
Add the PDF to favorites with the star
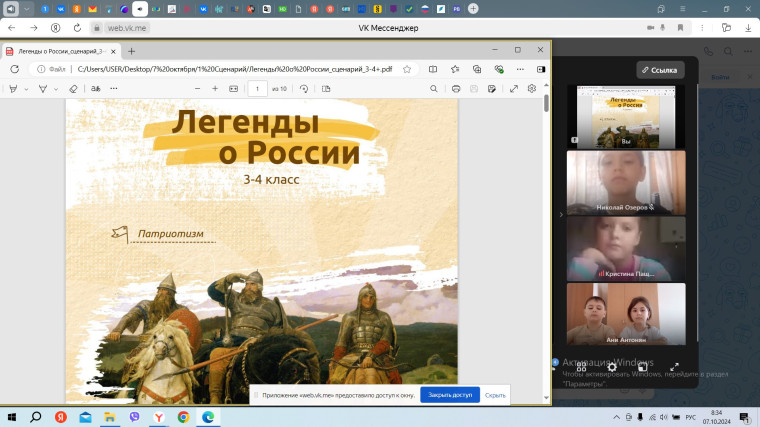coord(407,69)
